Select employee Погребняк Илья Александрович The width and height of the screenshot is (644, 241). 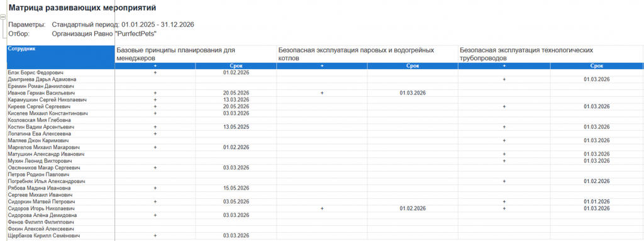47,181
